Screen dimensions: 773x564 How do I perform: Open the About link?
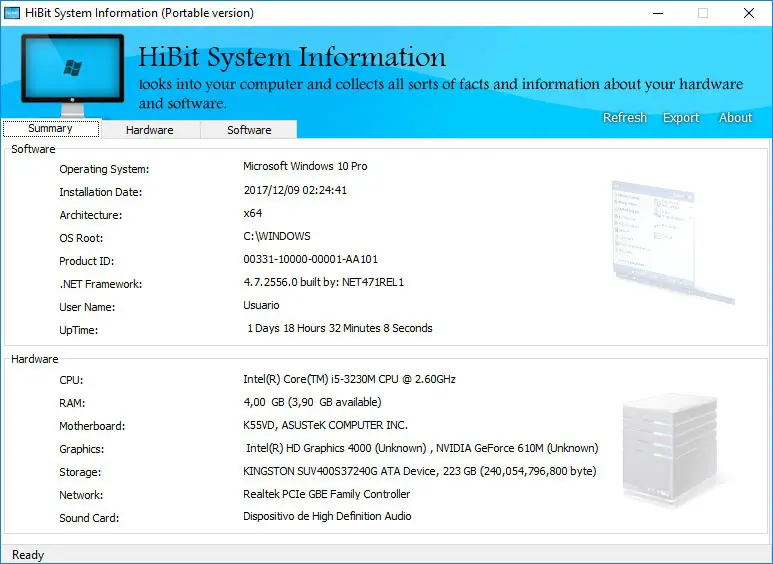[736, 117]
